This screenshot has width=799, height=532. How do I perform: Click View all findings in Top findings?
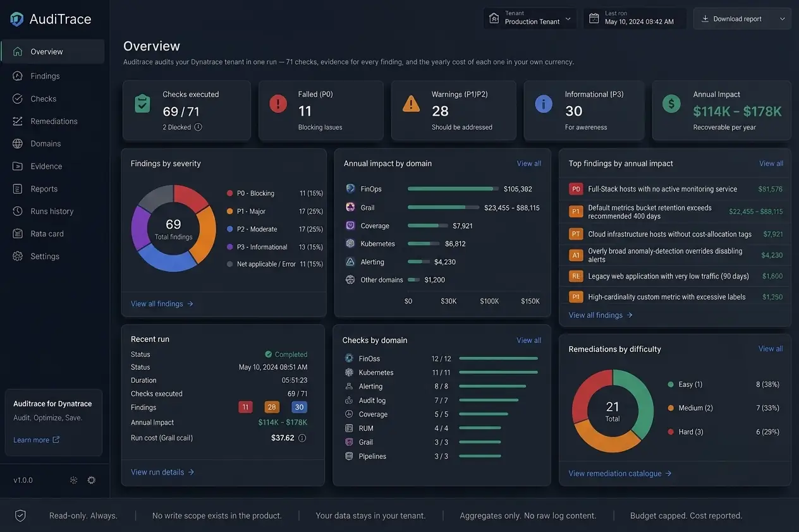600,315
